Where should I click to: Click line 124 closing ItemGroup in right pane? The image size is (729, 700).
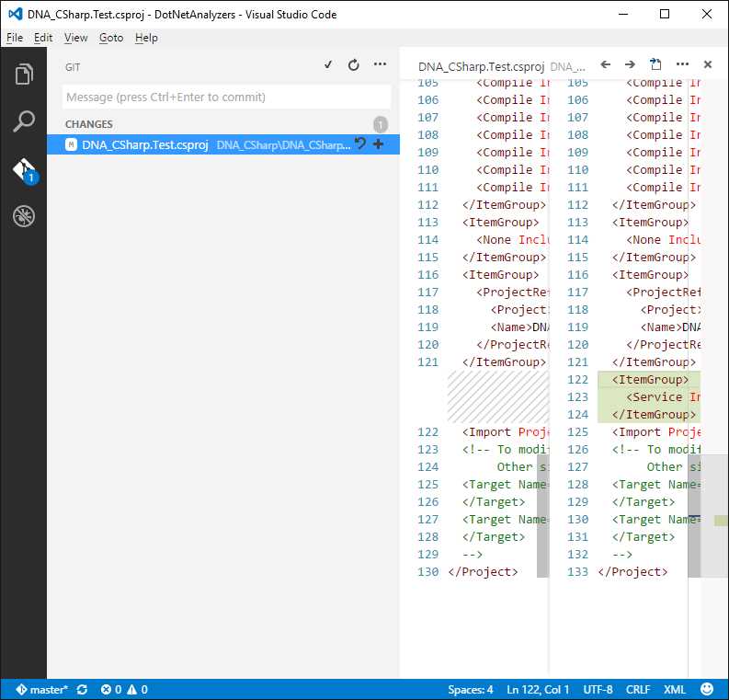tap(649, 415)
